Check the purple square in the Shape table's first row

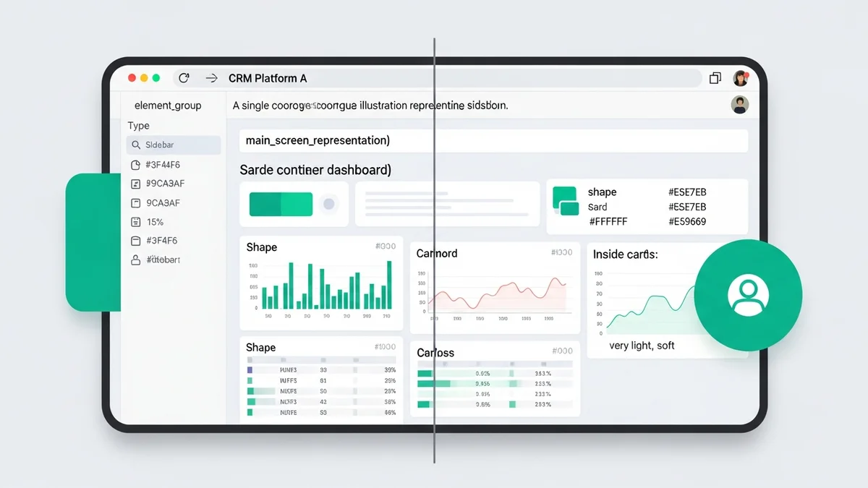tap(250, 369)
